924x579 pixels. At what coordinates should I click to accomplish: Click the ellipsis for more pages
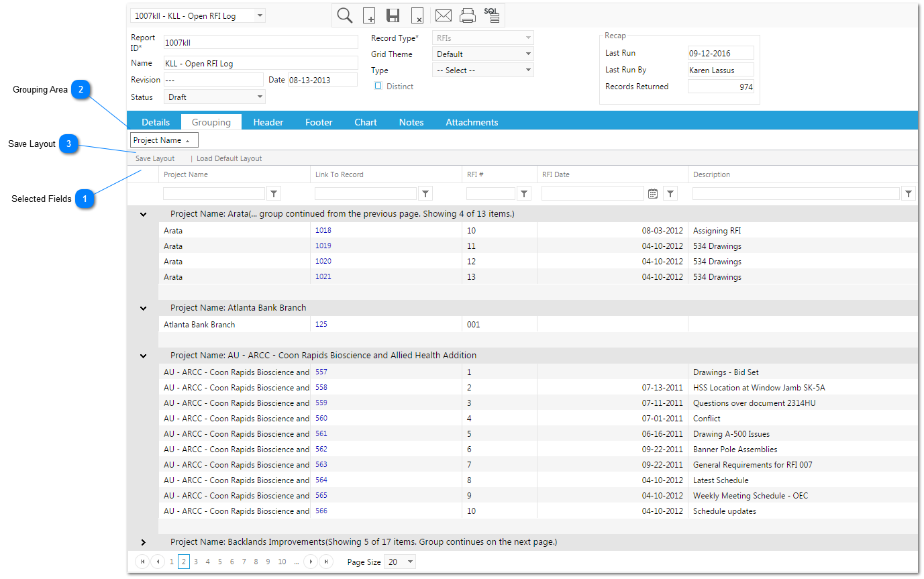pyautogui.click(x=296, y=562)
